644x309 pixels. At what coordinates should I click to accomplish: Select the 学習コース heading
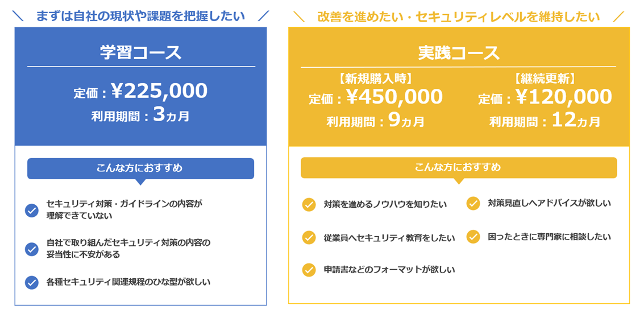click(x=140, y=53)
